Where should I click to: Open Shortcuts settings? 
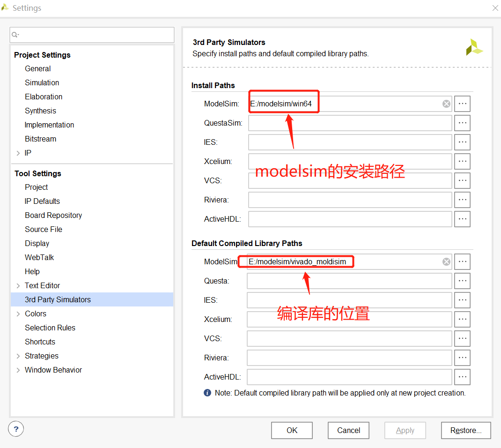pos(40,342)
